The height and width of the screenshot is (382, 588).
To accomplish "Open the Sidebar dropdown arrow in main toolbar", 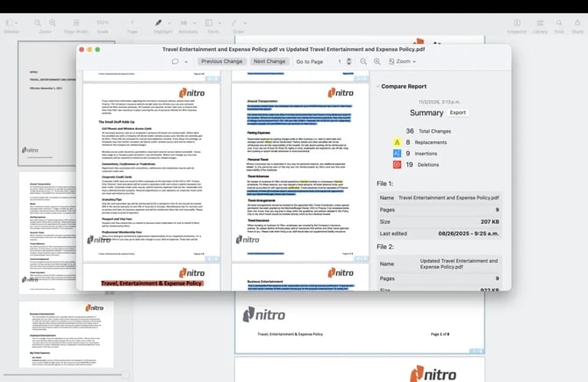I will click(x=16, y=23).
